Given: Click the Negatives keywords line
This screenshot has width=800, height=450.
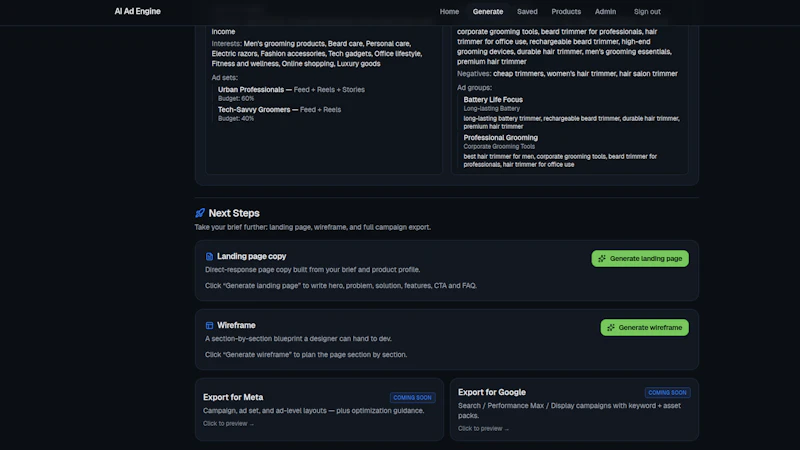Looking at the screenshot, I should click(x=567, y=73).
